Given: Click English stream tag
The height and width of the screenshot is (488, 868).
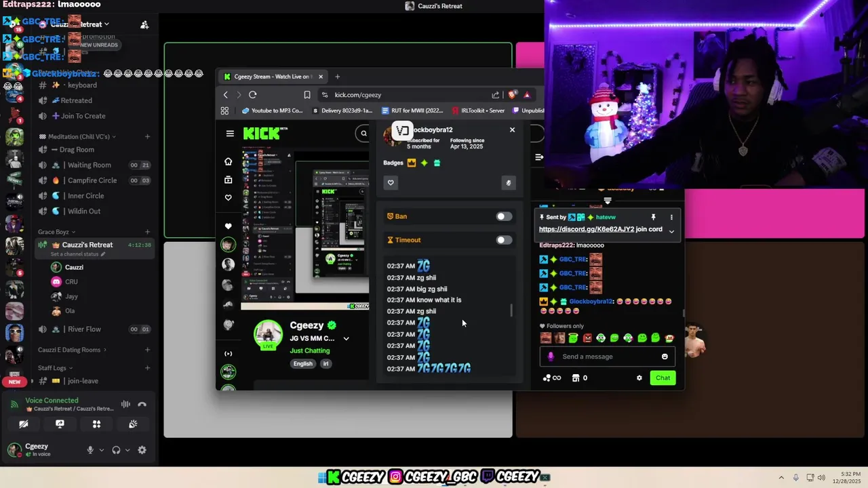Looking at the screenshot, I should 303,364.
